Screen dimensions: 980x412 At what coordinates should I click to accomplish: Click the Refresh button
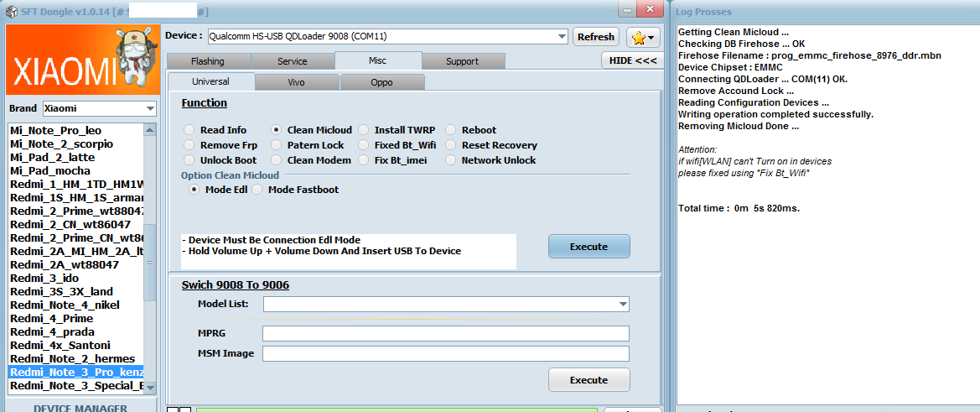click(x=595, y=37)
